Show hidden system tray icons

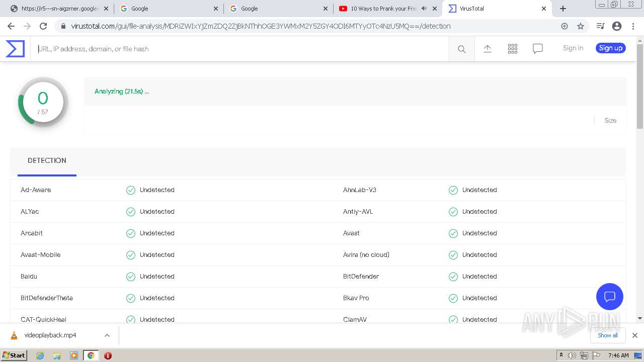(x=561, y=355)
